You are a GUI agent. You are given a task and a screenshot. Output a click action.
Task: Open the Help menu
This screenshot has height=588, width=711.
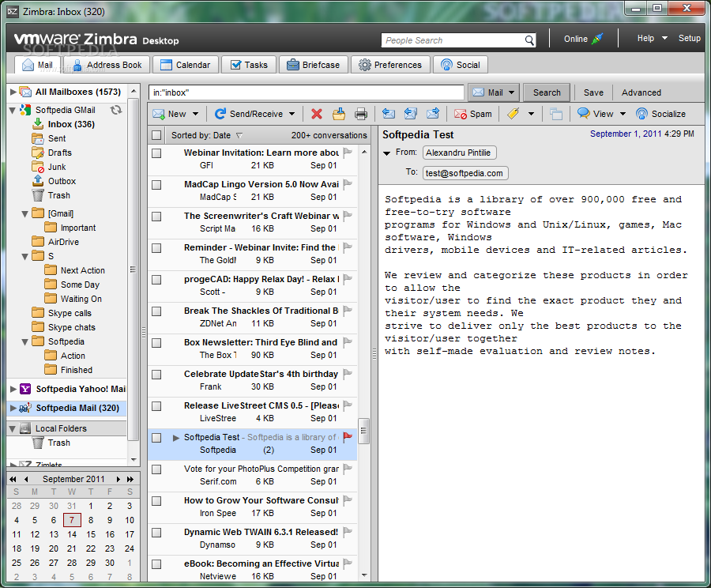pyautogui.click(x=652, y=38)
